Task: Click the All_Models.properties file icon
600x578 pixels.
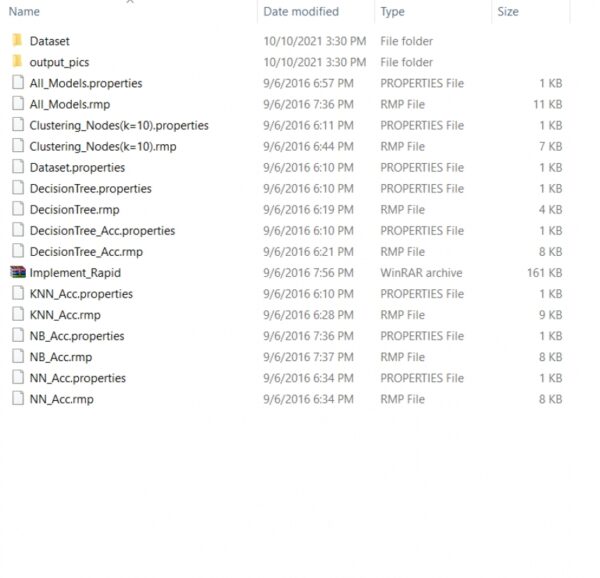Action: (x=18, y=83)
